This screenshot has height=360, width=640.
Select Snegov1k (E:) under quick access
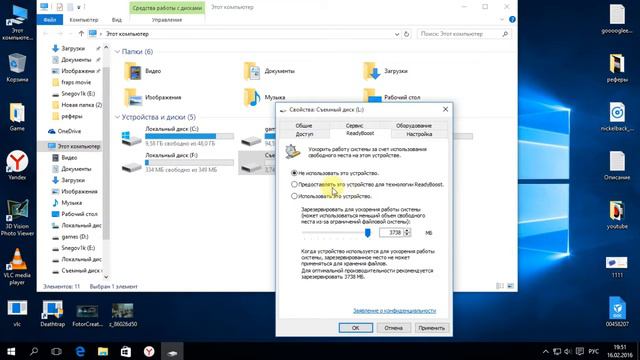tap(74, 93)
